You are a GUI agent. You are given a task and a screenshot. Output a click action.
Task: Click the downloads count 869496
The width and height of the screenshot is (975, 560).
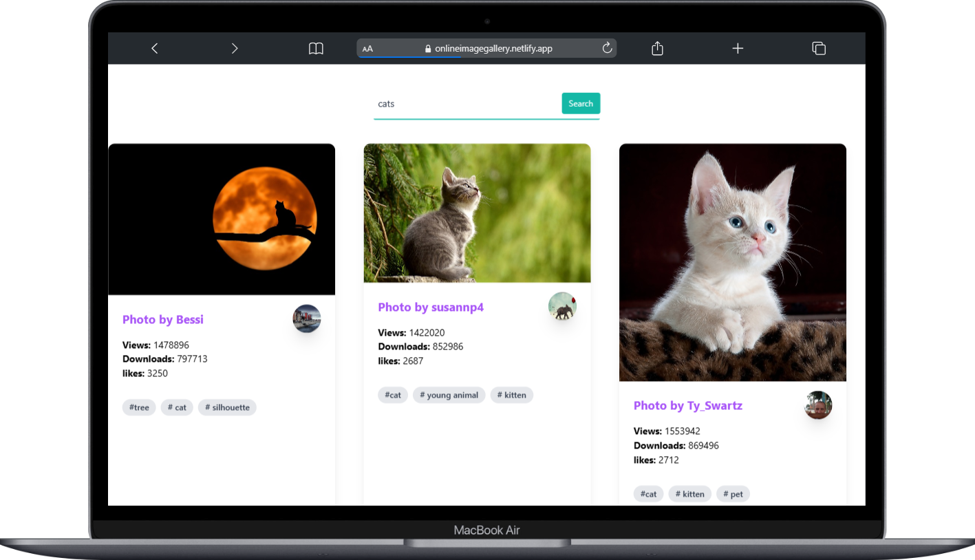tap(703, 445)
